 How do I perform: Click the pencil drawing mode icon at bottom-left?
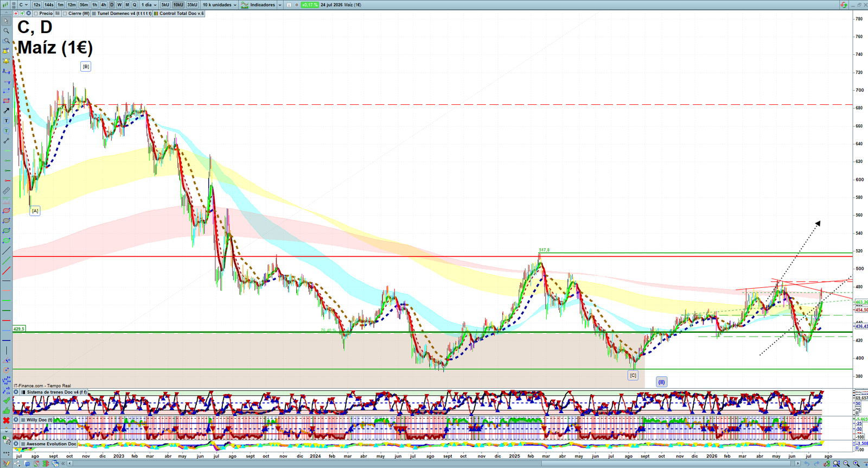6,463
